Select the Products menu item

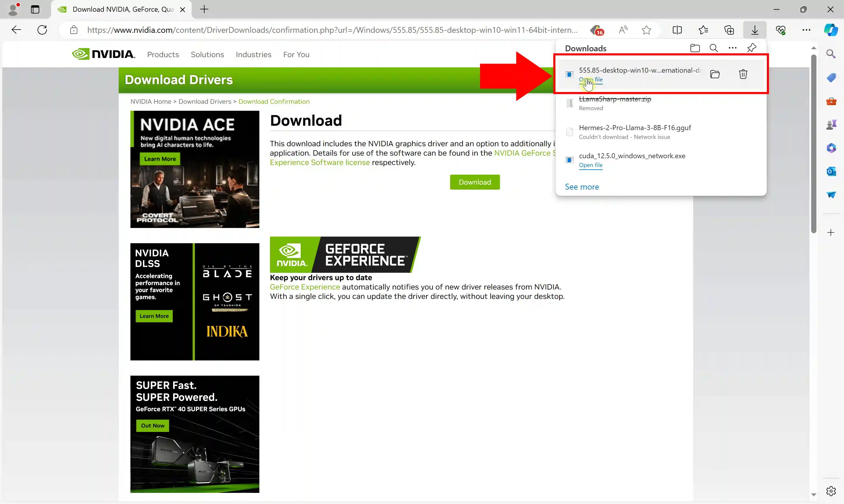click(163, 55)
